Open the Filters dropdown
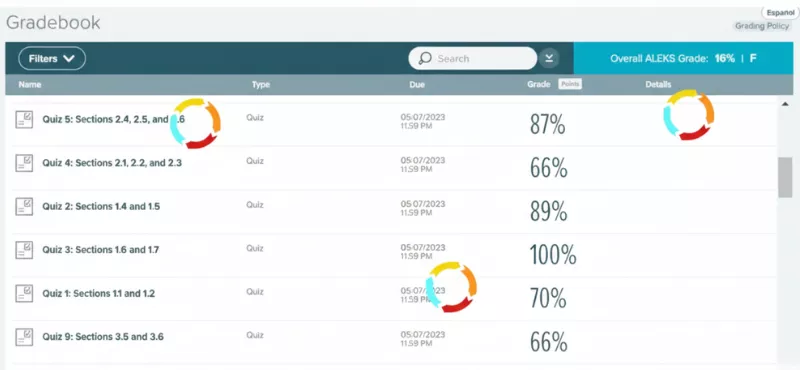The width and height of the screenshot is (800, 370). coord(52,59)
